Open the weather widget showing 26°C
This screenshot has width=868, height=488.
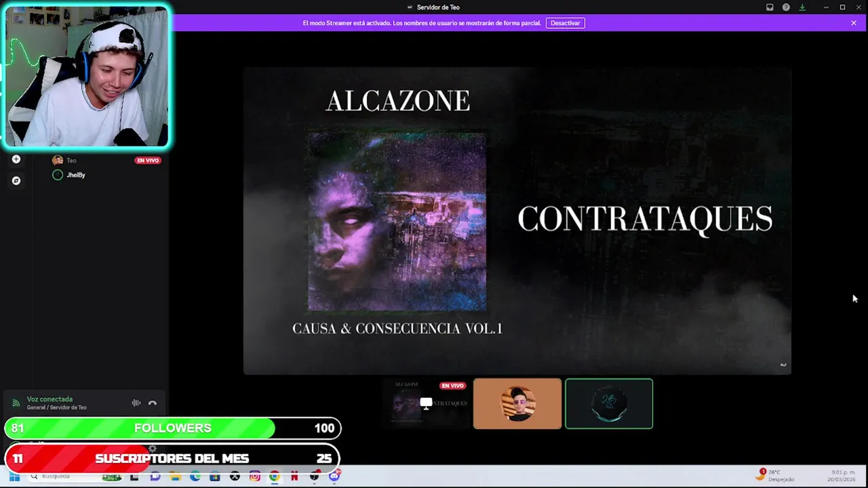point(774,475)
